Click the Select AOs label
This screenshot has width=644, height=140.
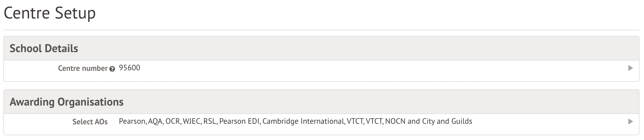point(90,122)
